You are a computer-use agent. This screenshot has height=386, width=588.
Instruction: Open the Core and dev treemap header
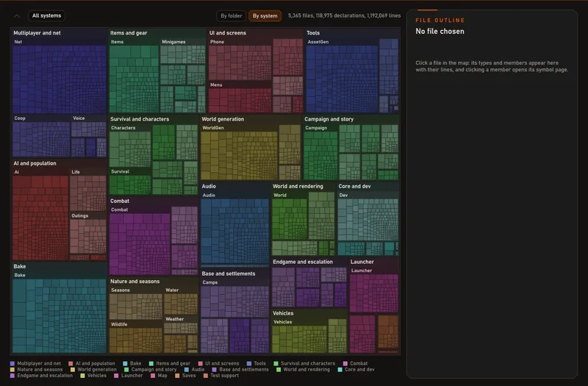354,186
